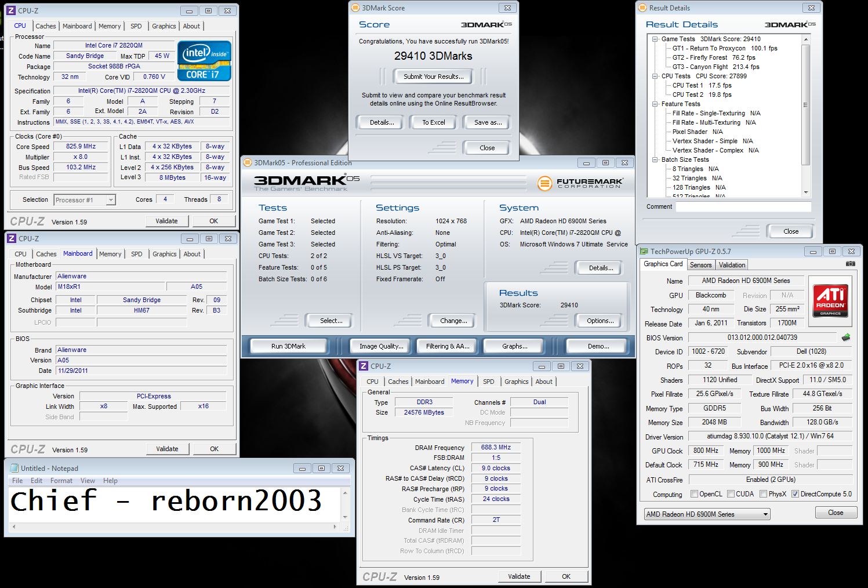Open the AMD Radeon HD 6900M Series GPU dropdown

click(x=707, y=514)
